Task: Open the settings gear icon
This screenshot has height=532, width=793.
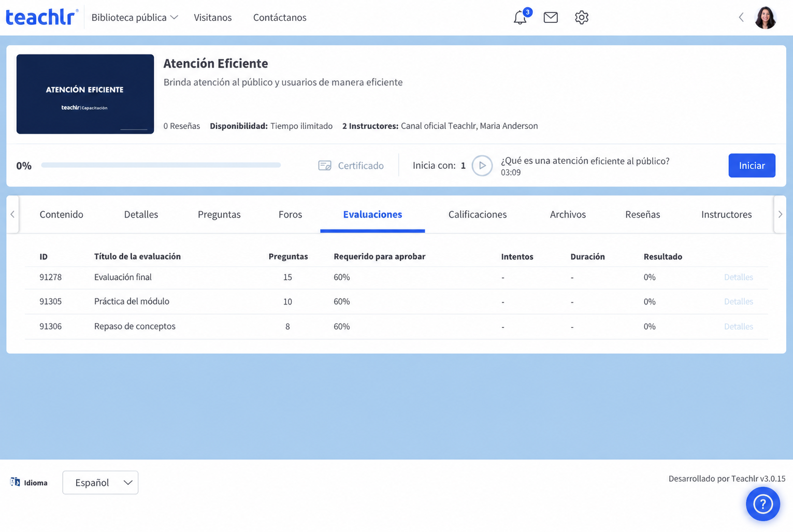Action: click(582, 18)
